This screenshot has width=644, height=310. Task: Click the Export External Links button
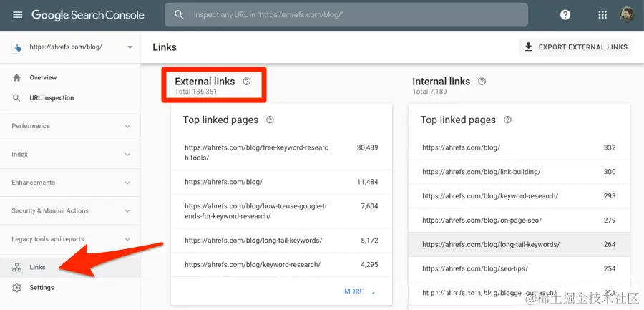(x=575, y=47)
